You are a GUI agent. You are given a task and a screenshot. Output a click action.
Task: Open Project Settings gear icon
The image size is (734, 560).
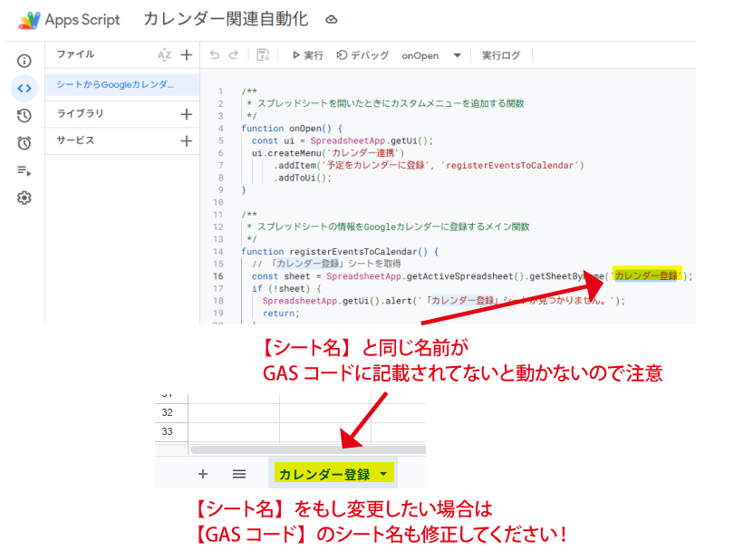point(24,198)
